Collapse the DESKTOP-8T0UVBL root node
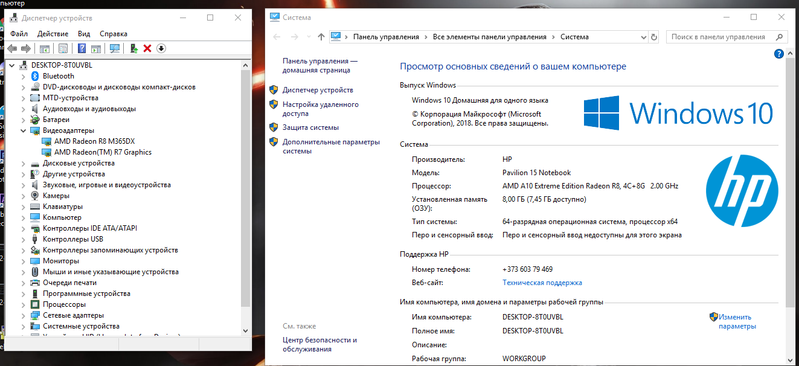Screen dimensions: 799x366 click(12, 65)
